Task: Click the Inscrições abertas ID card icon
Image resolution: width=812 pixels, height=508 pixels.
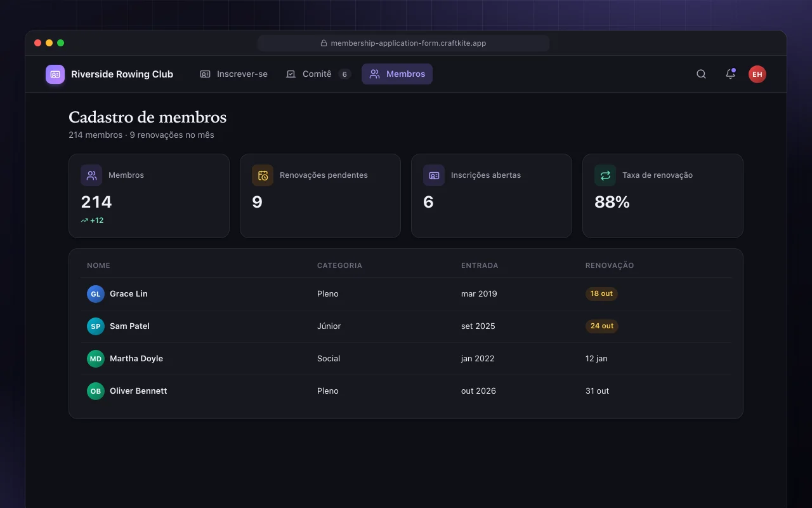Action: point(434,175)
